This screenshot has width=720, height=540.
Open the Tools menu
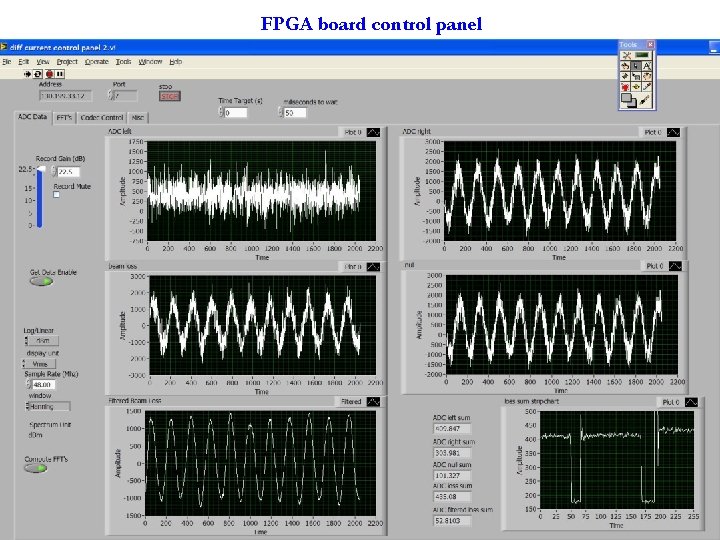[123, 62]
